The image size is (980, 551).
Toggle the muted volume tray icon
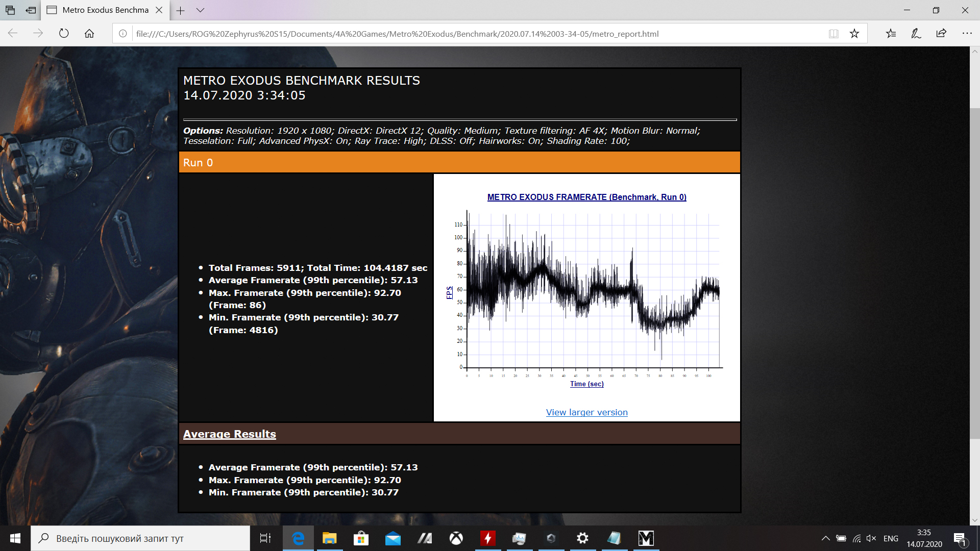tap(871, 538)
